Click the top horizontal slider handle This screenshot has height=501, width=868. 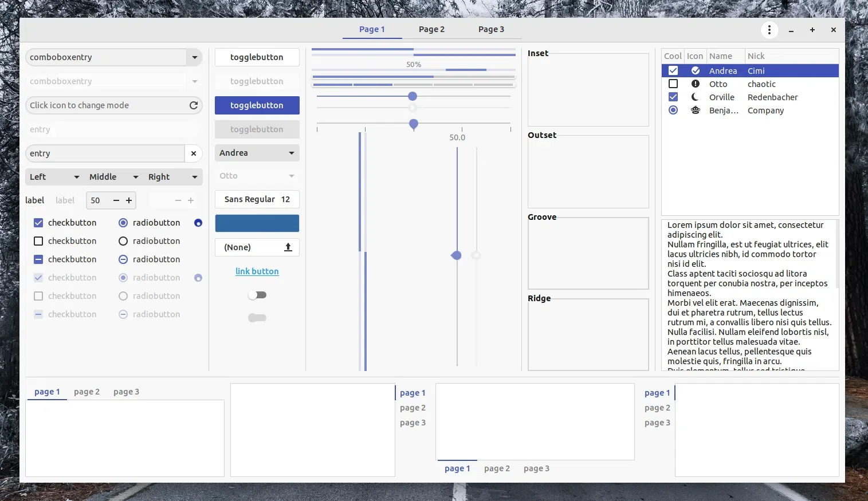413,96
